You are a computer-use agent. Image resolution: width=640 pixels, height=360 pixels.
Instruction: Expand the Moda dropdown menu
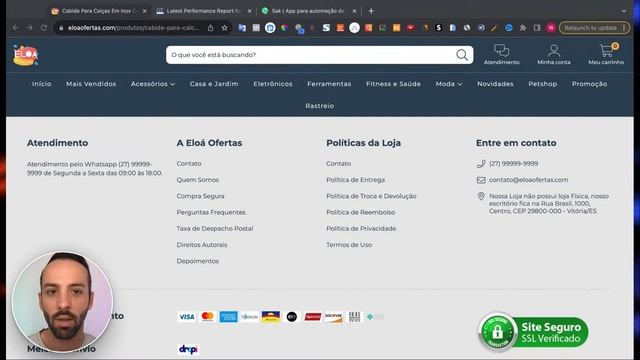[449, 84]
